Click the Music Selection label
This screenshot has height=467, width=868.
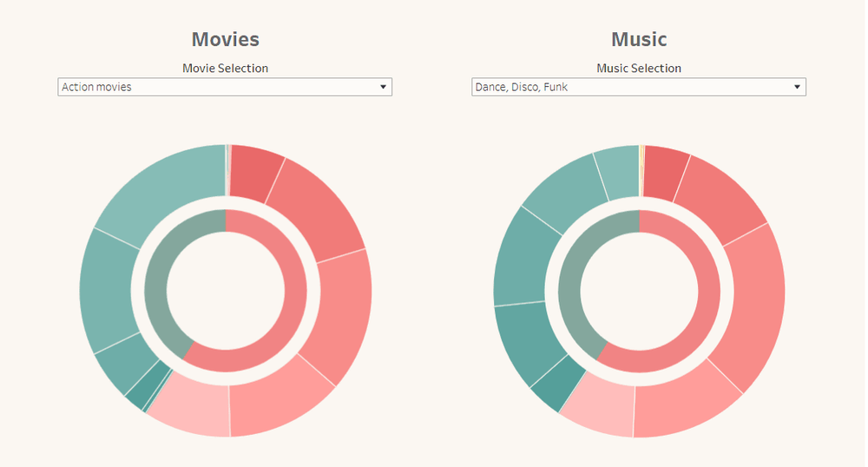[x=639, y=68]
